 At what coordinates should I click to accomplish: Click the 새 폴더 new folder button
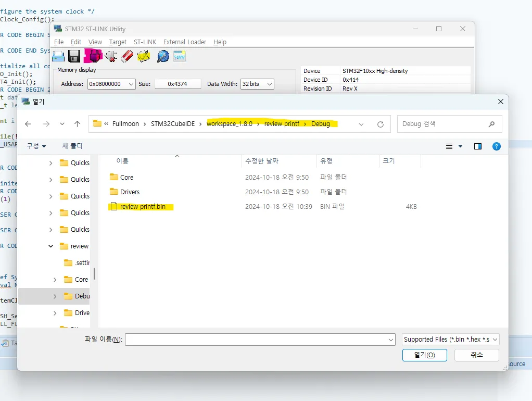click(x=72, y=146)
